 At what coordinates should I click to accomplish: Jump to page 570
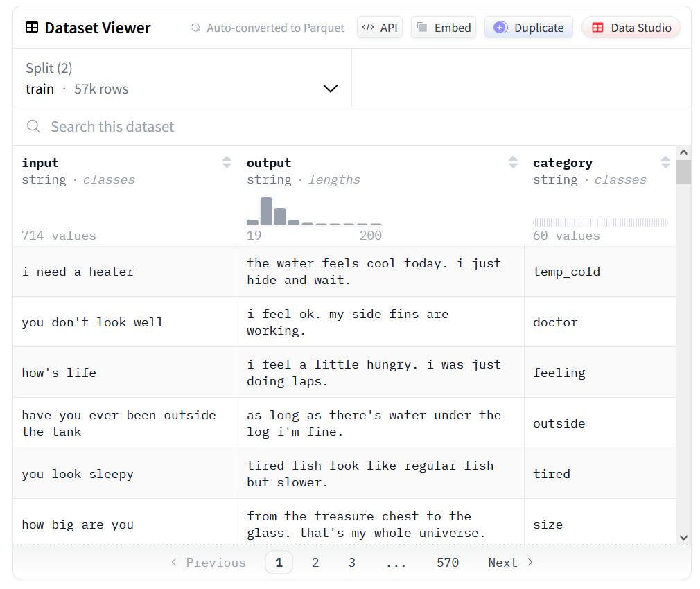[x=448, y=562]
